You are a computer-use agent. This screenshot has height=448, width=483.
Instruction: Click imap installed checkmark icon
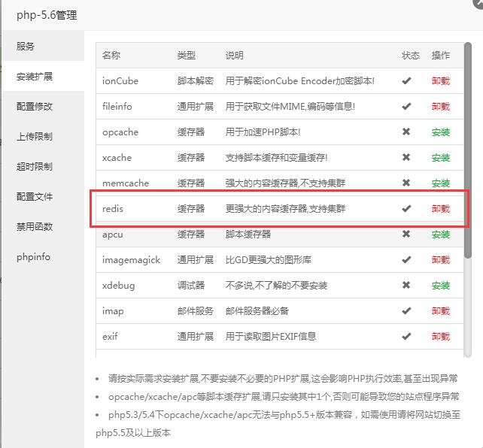[406, 310]
